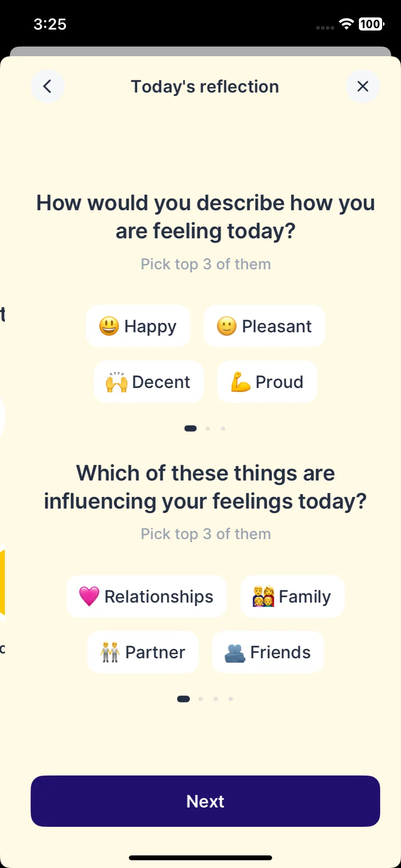The image size is (401, 868).
Task: Pick the Proud feeling chip
Action: tap(267, 382)
